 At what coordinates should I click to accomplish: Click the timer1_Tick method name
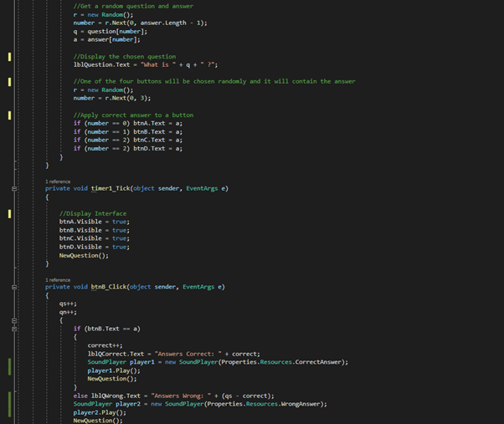pyautogui.click(x=111, y=188)
